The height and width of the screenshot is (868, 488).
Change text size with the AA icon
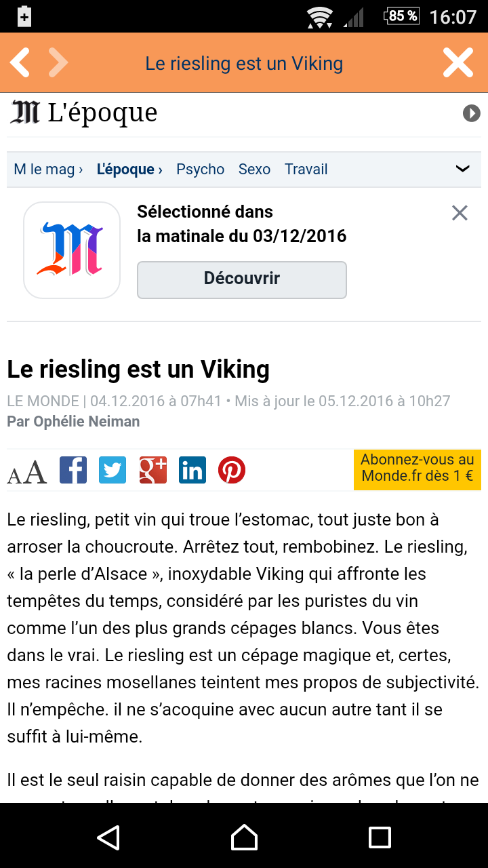click(27, 472)
